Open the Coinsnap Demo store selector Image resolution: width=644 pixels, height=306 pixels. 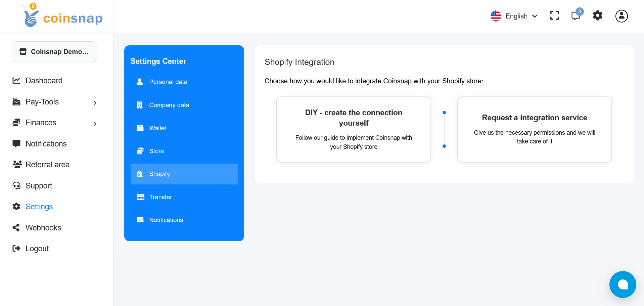coord(54,52)
